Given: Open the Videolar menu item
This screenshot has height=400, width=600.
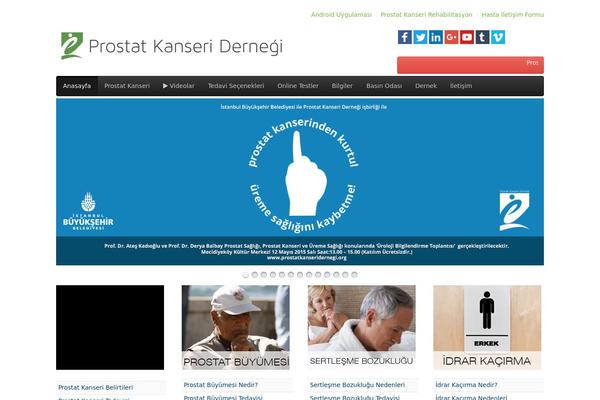Looking at the screenshot, I should tap(179, 86).
